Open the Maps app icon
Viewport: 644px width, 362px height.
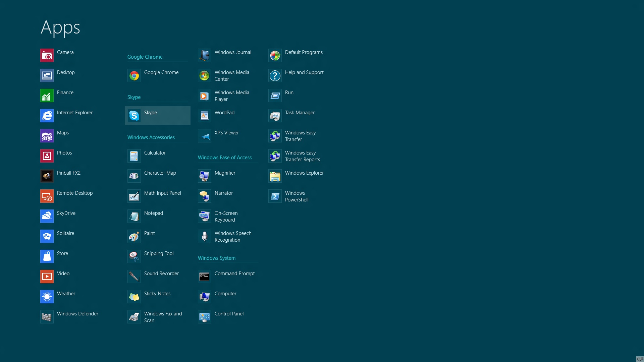pos(47,136)
